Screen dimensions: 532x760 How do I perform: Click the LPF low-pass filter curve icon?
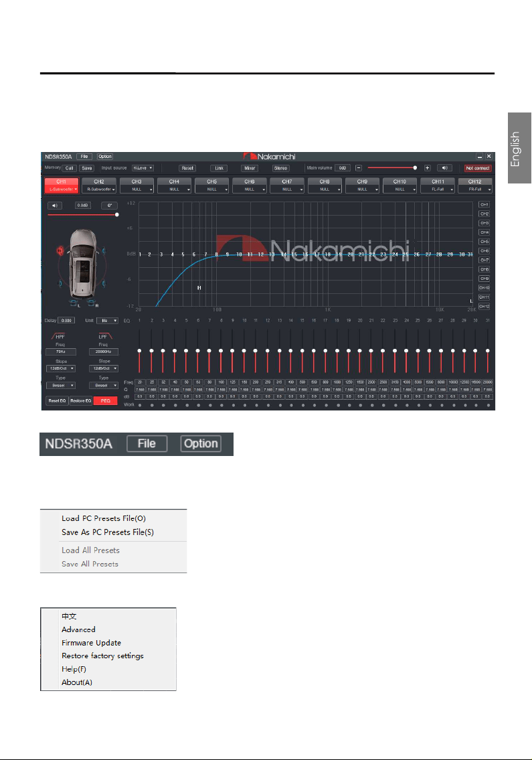pos(104,336)
